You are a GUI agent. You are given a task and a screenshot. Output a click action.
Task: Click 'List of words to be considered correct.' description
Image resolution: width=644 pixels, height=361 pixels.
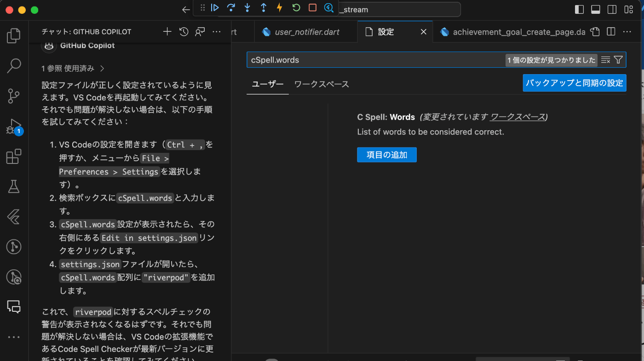(x=431, y=132)
